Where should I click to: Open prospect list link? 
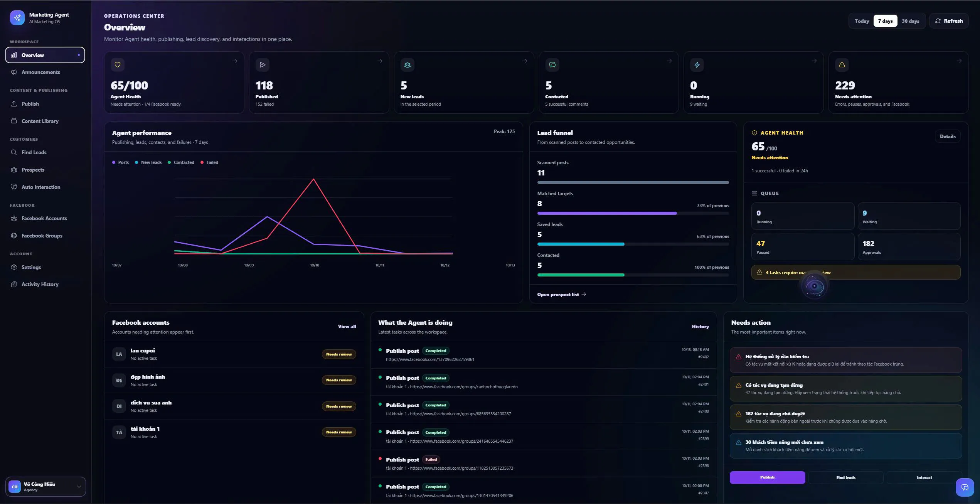[562, 294]
